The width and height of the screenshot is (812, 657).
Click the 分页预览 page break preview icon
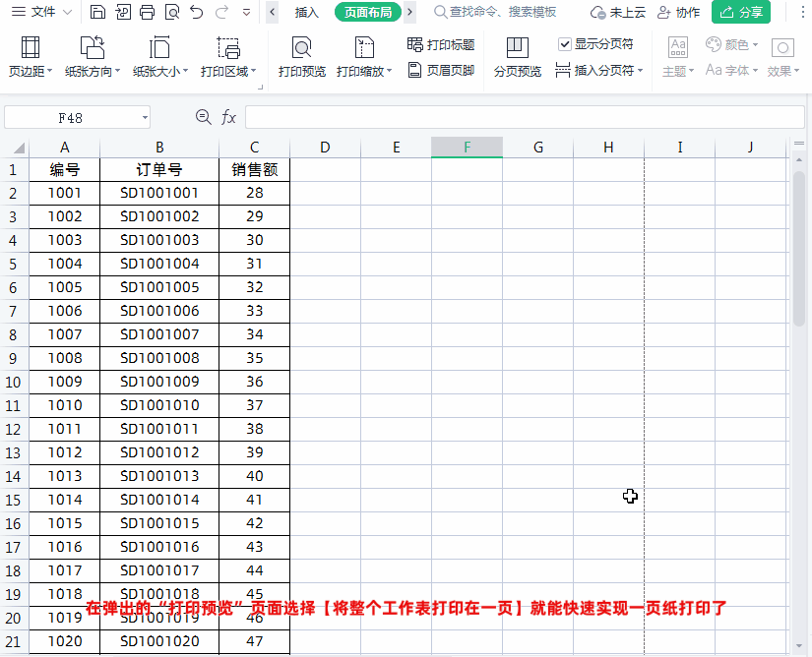click(x=518, y=57)
